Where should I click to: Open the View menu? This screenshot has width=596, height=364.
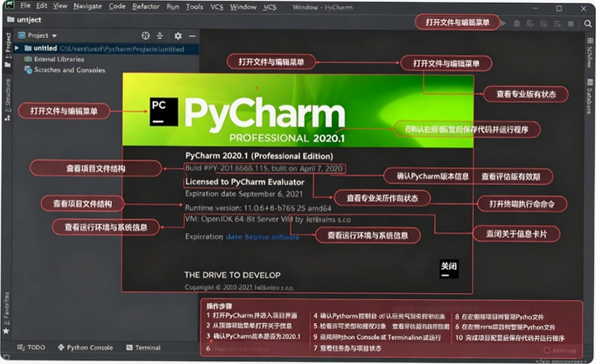coord(60,6)
